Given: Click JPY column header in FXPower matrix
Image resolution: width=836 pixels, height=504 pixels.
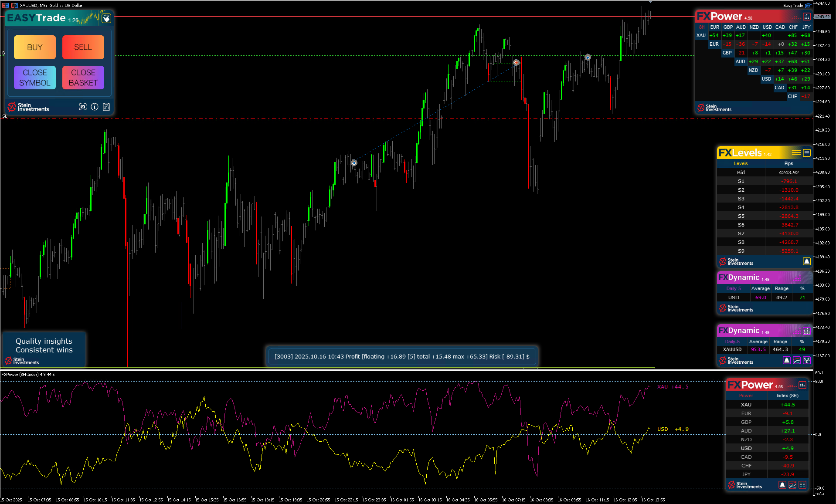Looking at the screenshot, I should point(806,27).
